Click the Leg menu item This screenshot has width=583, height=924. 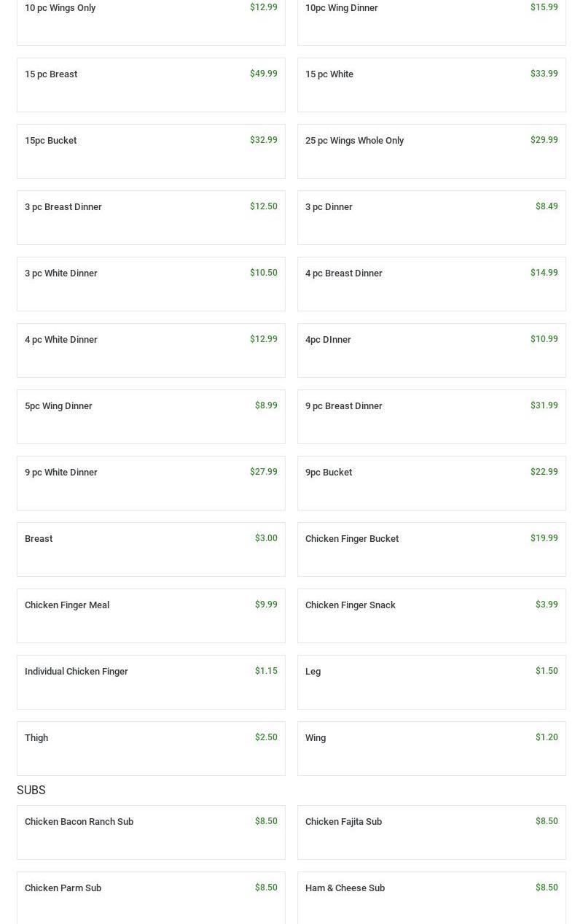431,682
